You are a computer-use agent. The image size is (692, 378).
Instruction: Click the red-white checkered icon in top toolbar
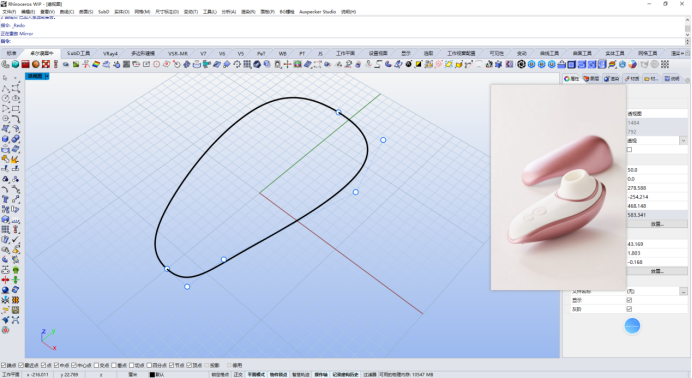tap(45, 64)
